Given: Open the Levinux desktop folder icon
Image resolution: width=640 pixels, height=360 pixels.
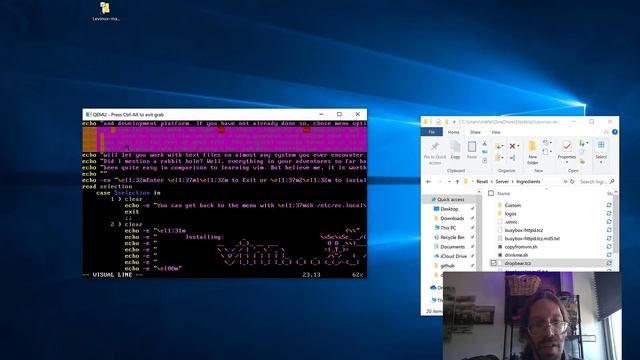Looking at the screenshot, I should pyautogui.click(x=105, y=8).
